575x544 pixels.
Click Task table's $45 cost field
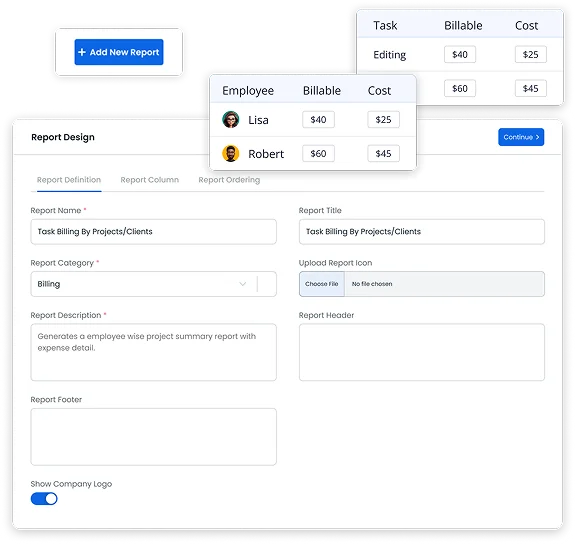point(531,88)
